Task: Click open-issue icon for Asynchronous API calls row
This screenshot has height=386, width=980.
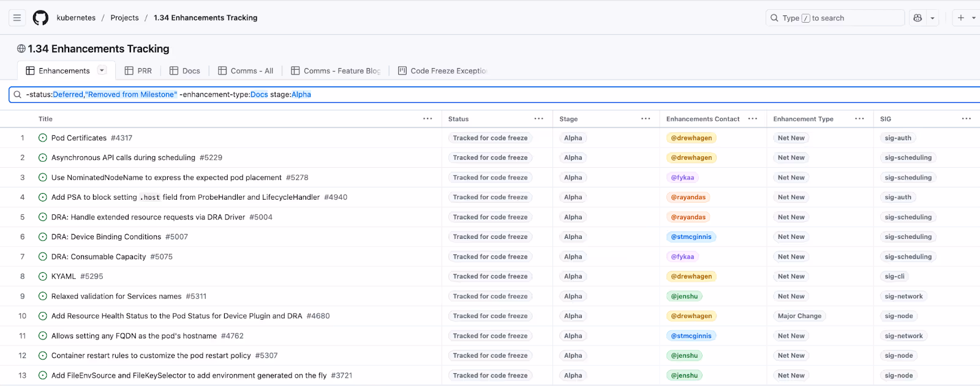Action: [x=43, y=157]
